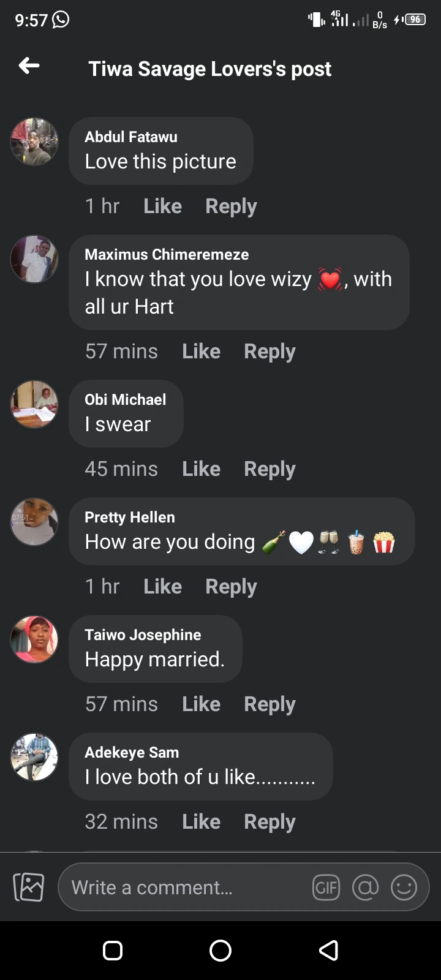Like Taiwo Josephine's comment

pyautogui.click(x=201, y=704)
